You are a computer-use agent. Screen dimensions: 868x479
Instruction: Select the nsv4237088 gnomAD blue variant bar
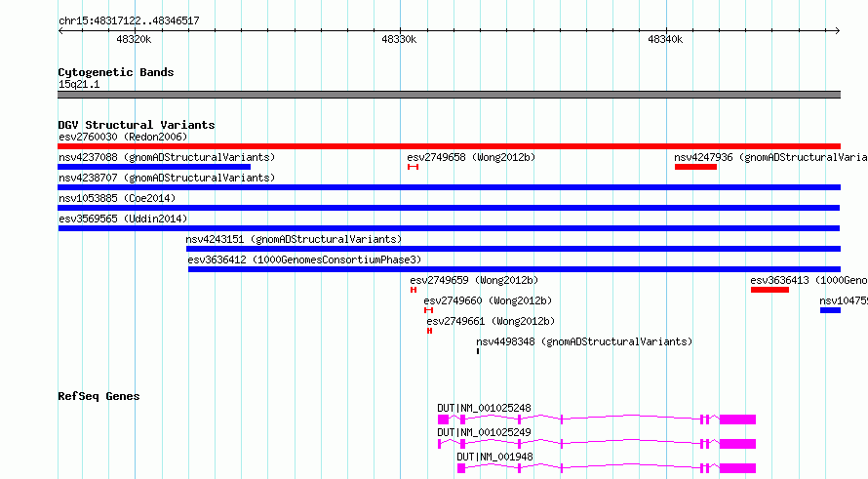(x=154, y=167)
